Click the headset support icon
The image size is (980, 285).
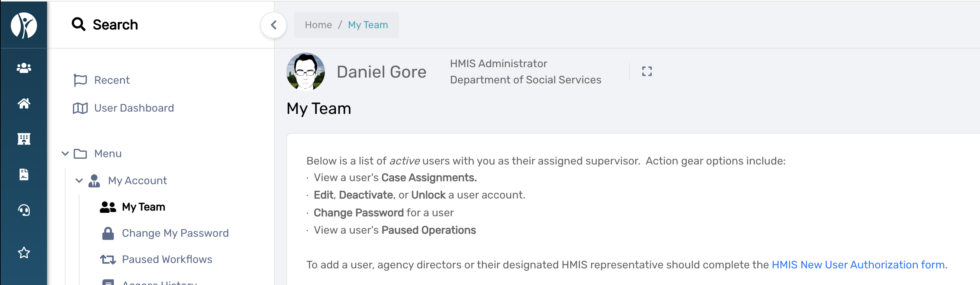pyautogui.click(x=24, y=210)
